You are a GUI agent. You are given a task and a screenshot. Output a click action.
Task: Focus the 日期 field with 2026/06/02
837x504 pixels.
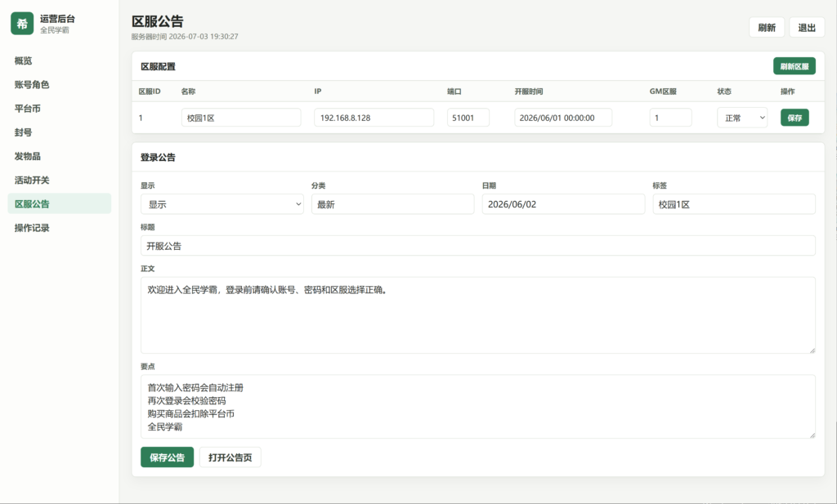563,204
